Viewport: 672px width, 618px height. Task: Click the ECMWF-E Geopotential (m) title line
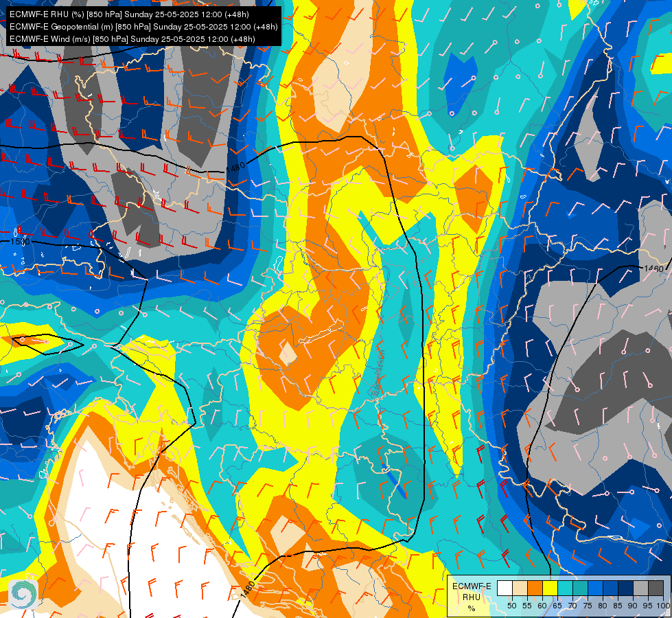click(x=143, y=27)
